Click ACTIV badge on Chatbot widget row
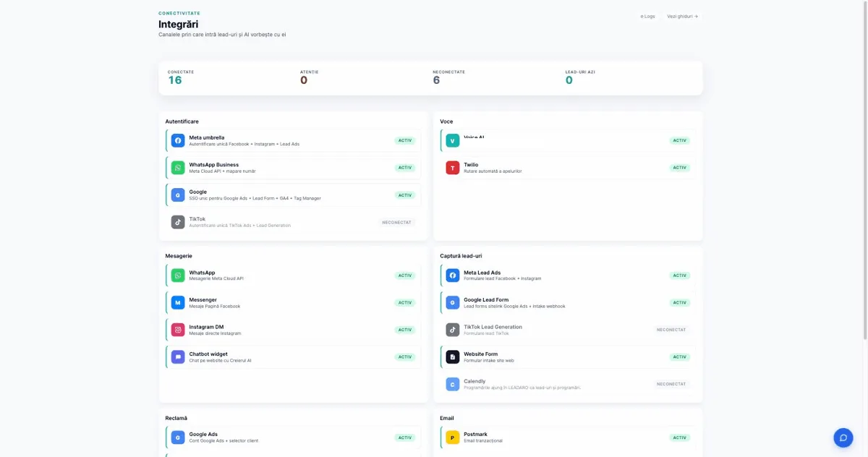Screen dimensions: 868x457 tap(405, 357)
